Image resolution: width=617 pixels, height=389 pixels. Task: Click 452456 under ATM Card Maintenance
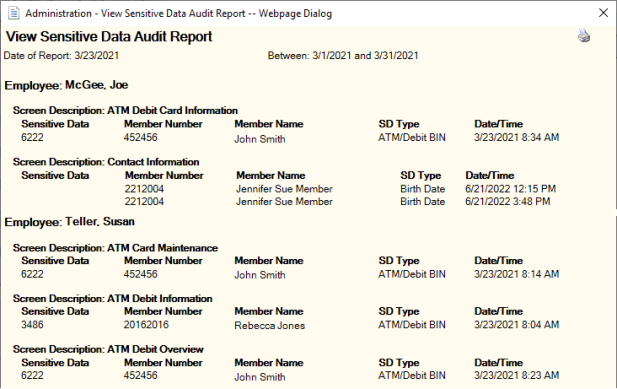(140, 274)
